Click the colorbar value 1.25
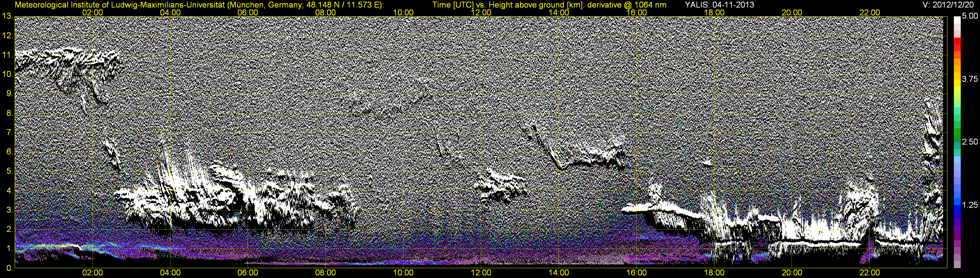The image size is (980, 278). tap(970, 205)
